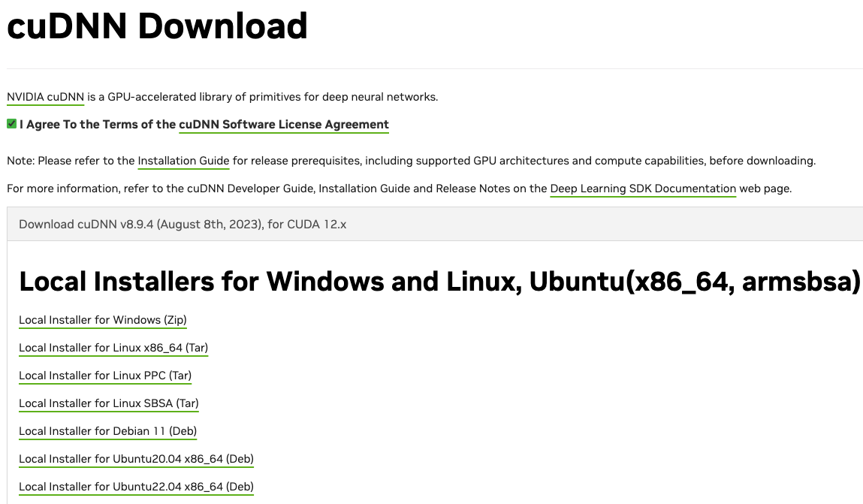Enable the "I Agree To the Terms" checkbox
This screenshot has width=863, height=504.
coord(11,123)
